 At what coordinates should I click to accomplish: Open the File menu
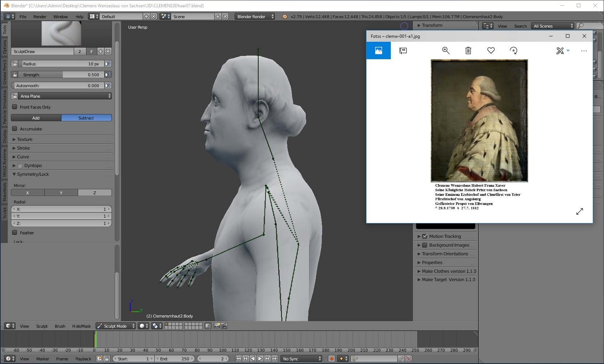click(x=23, y=16)
